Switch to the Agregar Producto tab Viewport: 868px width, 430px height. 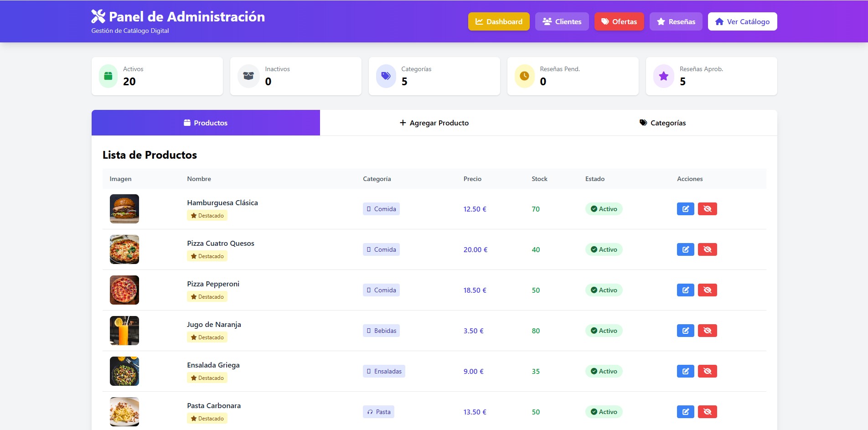pos(434,123)
